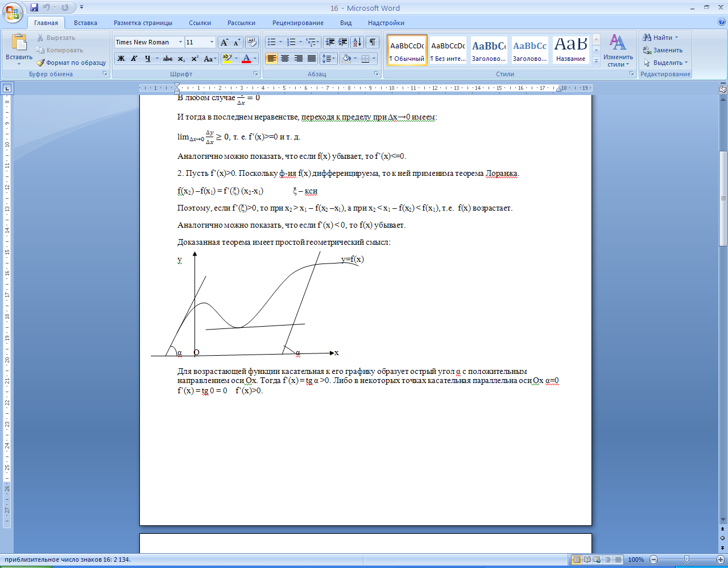The width and height of the screenshot is (728, 568).
Task: Open the Разметка страницы tab
Action: tap(143, 23)
